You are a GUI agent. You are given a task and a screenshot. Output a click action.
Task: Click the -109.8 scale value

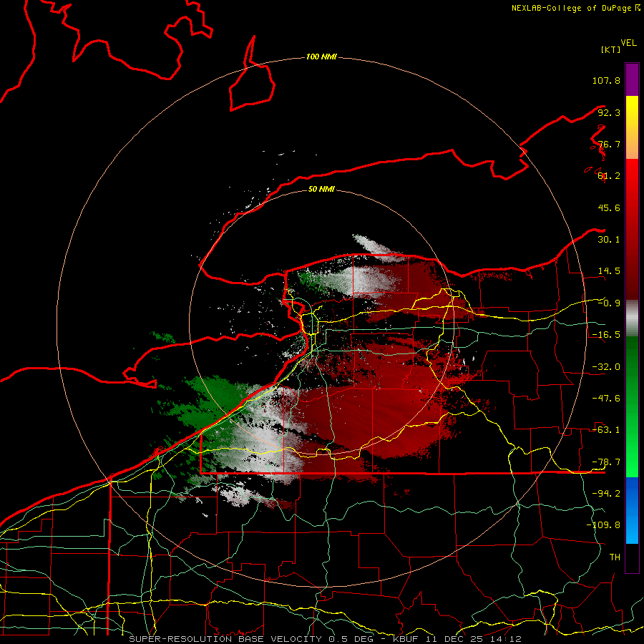coord(603,525)
